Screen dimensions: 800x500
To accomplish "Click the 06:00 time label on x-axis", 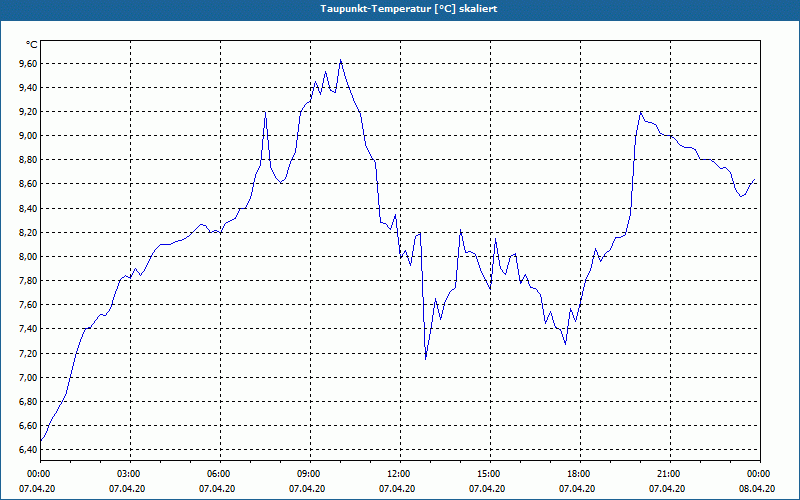I will pyautogui.click(x=220, y=474).
